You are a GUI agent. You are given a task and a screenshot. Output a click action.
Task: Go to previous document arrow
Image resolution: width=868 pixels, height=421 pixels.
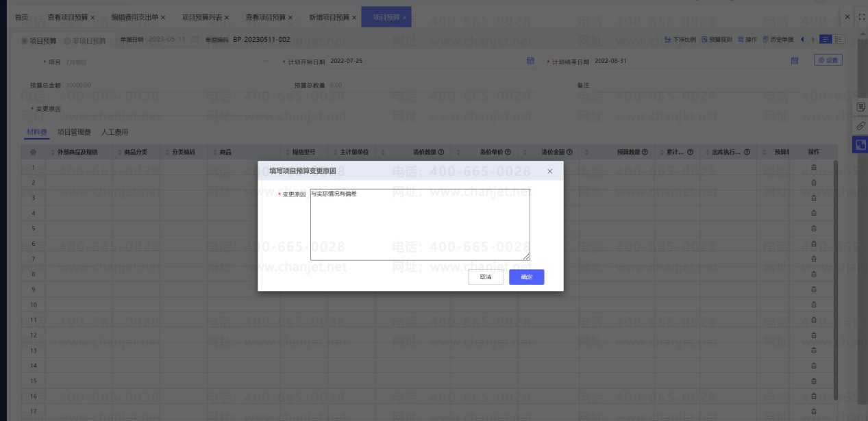coord(802,40)
